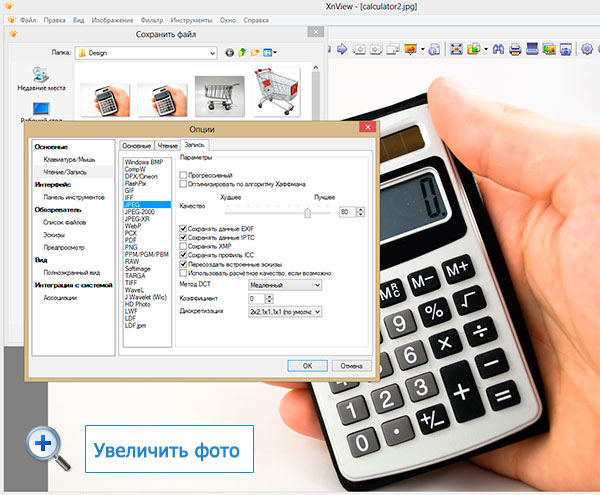Select Windows BMP in format list
Viewport: 600px width, 495px height.
[144, 162]
